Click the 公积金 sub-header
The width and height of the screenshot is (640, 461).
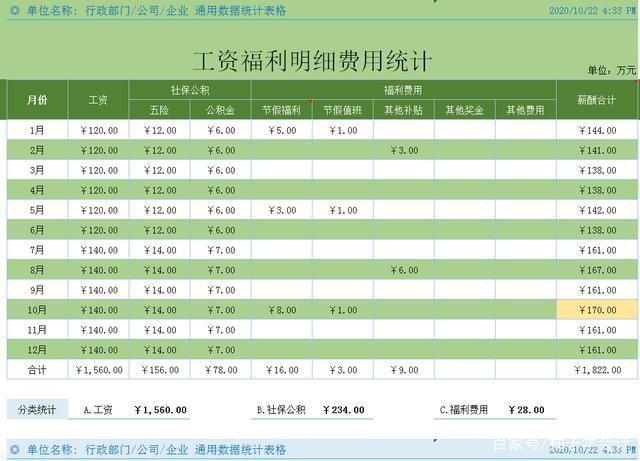(220, 110)
